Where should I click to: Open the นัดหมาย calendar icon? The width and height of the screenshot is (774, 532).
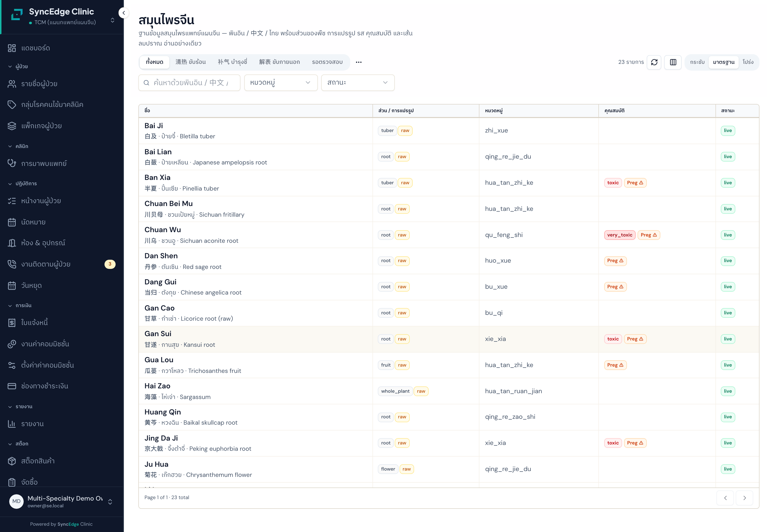tap(12, 222)
